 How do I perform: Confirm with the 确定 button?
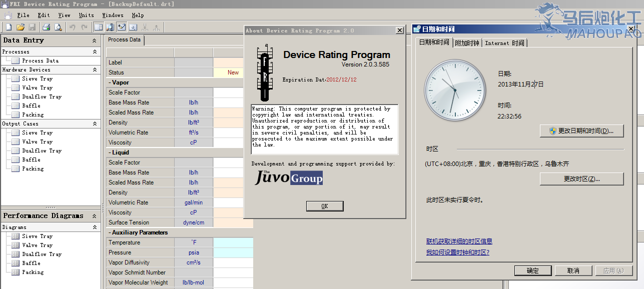533,270
